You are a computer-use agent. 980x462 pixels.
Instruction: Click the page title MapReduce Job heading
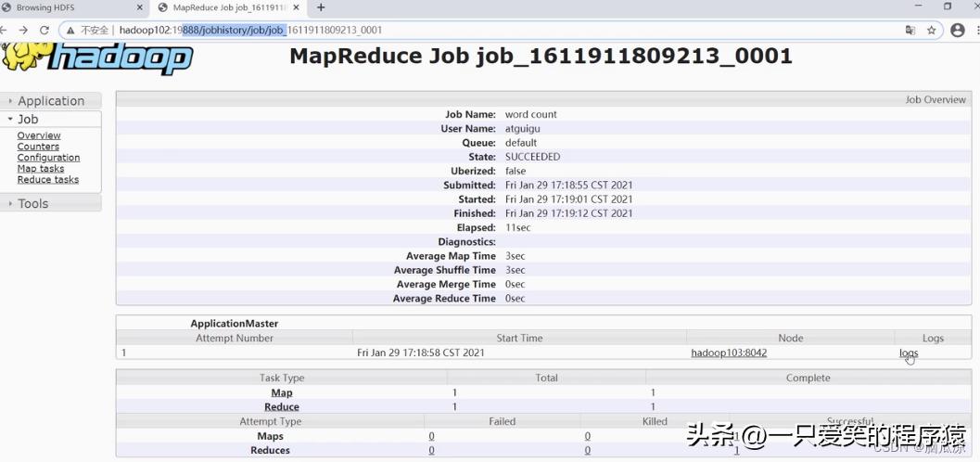tap(541, 57)
